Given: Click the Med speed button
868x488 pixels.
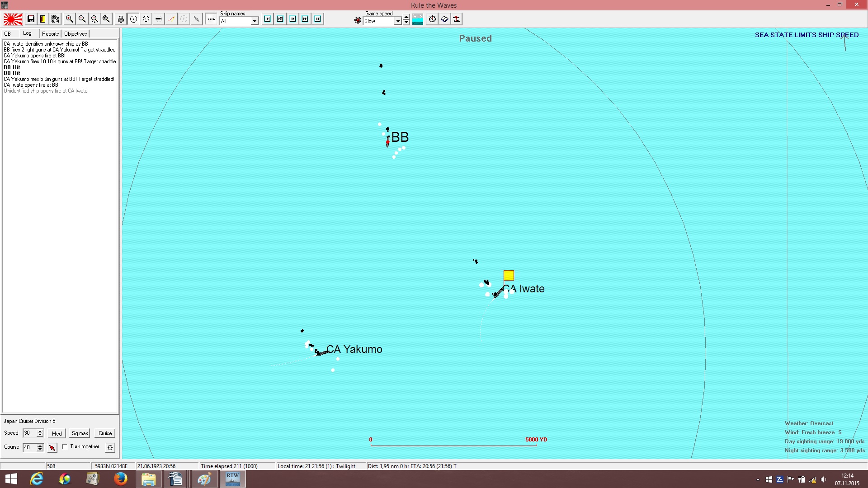Looking at the screenshot, I should click(57, 433).
